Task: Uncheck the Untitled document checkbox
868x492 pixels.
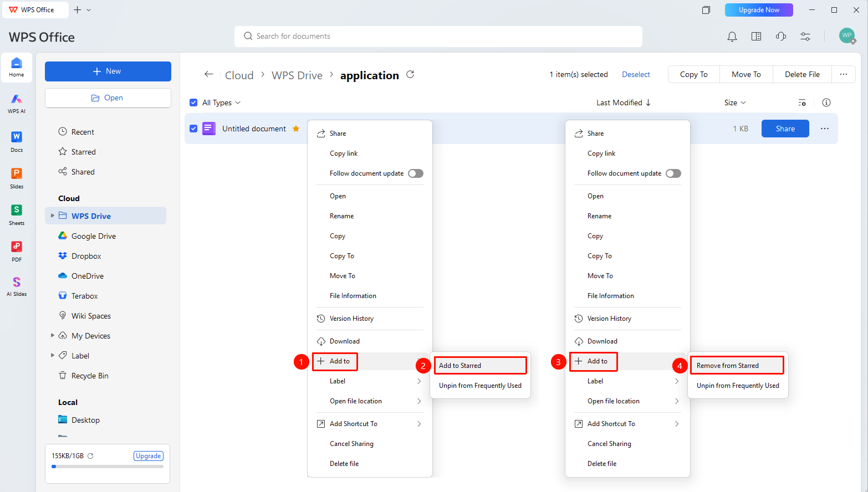Action: tap(193, 129)
